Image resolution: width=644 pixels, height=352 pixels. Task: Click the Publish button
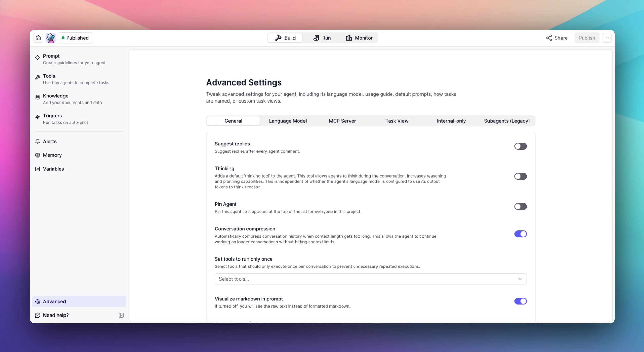point(586,38)
